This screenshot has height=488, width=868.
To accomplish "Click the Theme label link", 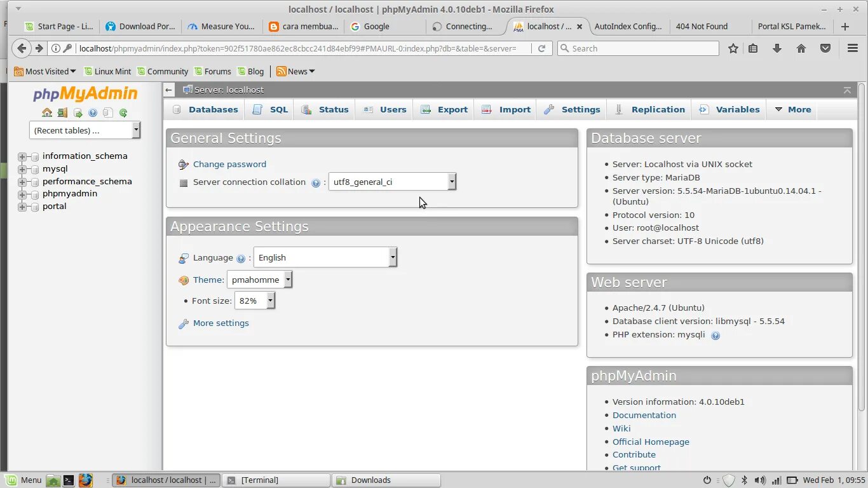I will 207,280.
